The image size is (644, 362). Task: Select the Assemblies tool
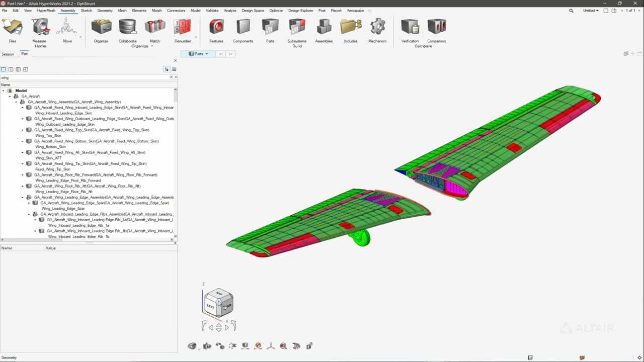click(x=324, y=31)
